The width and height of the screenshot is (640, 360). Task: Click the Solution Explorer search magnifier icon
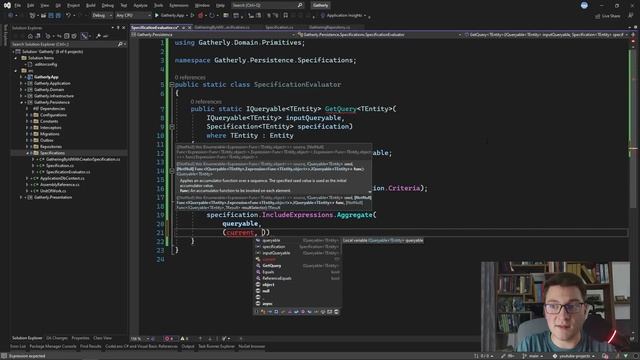coord(120,44)
